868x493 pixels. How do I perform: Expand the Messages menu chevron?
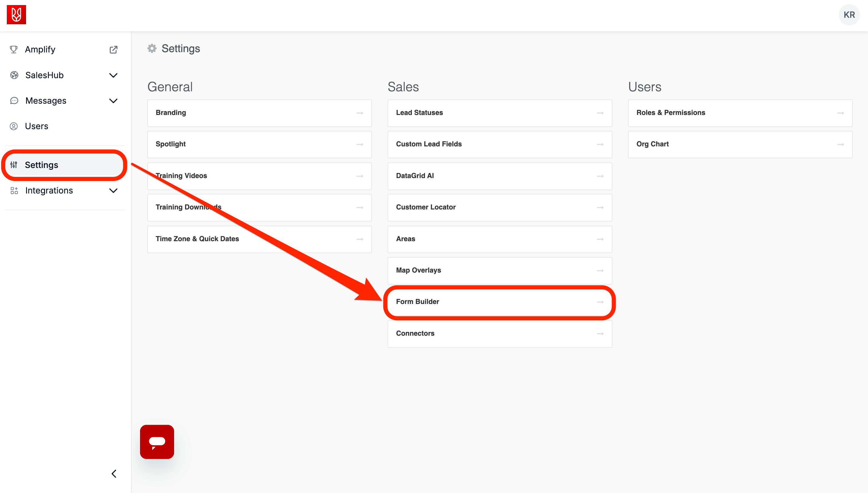(113, 100)
